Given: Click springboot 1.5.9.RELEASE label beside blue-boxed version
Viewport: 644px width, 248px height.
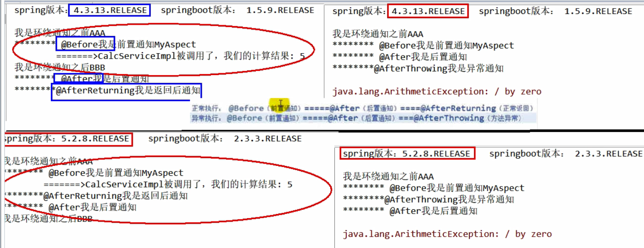Looking at the screenshot, I should click(x=237, y=10).
